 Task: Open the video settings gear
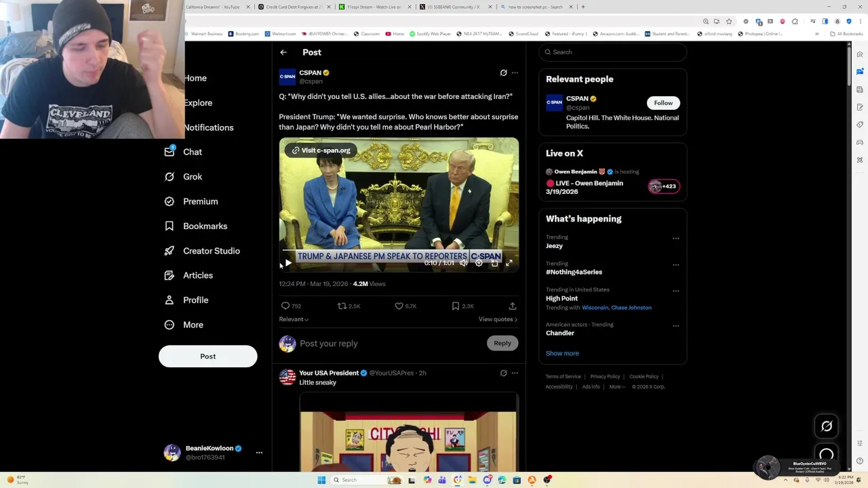(x=479, y=263)
